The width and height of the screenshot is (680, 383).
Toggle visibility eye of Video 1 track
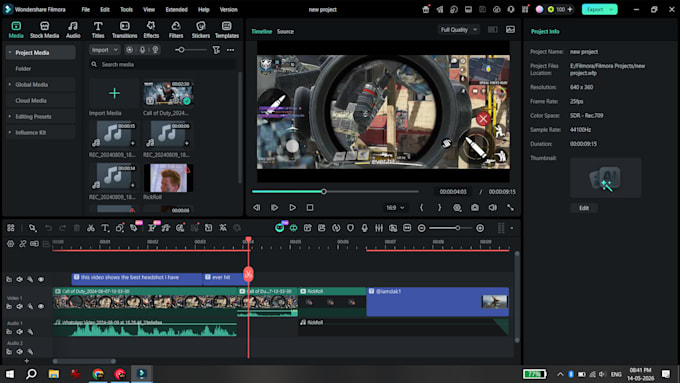(x=41, y=306)
